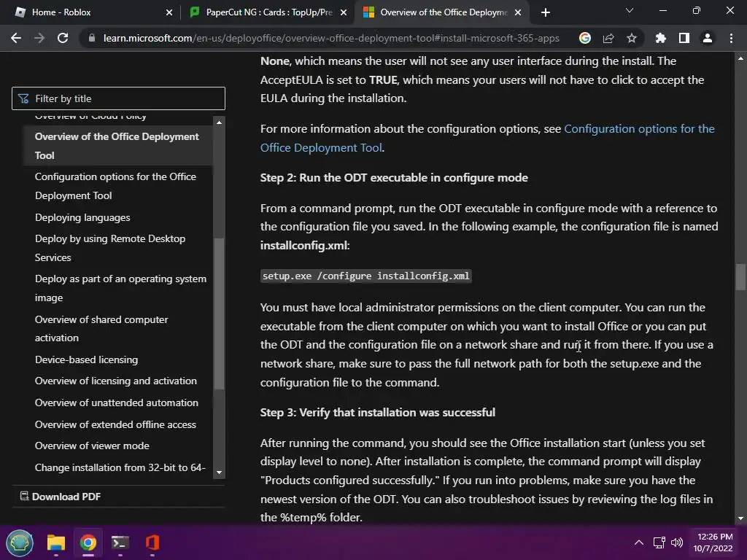Click page scroll up arrow

click(x=740, y=58)
